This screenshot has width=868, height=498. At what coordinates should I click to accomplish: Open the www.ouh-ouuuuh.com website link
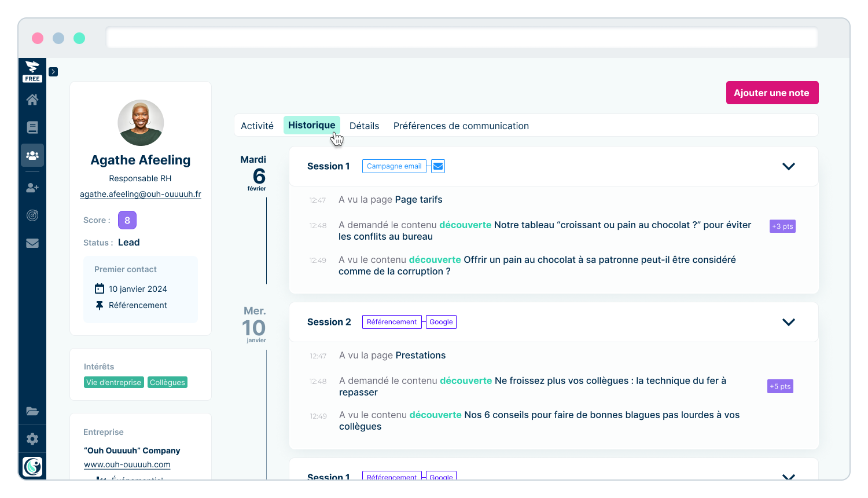tap(127, 464)
